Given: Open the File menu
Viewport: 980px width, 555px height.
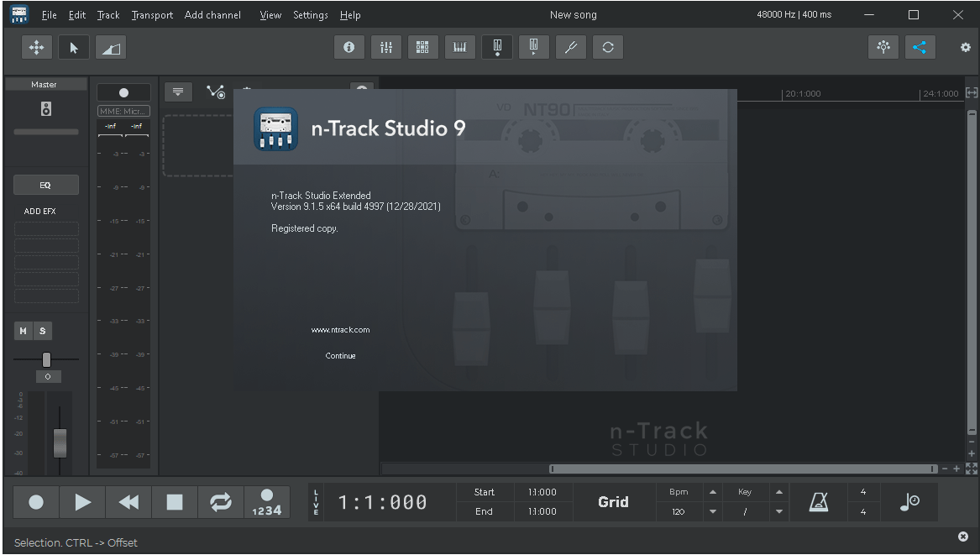Looking at the screenshot, I should [x=49, y=15].
